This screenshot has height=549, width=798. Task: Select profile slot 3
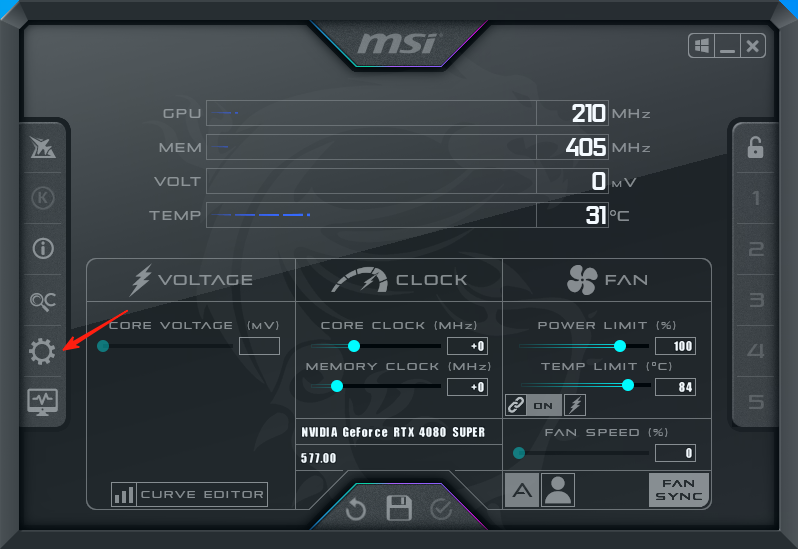click(756, 300)
